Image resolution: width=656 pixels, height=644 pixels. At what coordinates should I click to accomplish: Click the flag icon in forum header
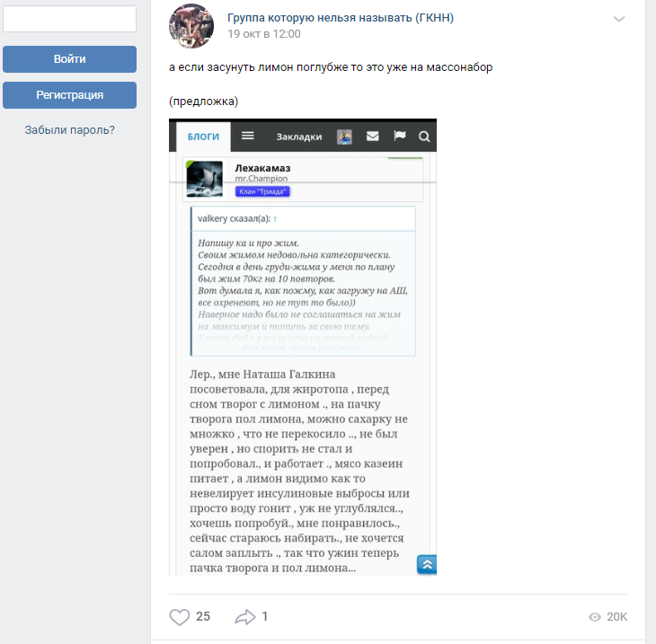pos(400,137)
